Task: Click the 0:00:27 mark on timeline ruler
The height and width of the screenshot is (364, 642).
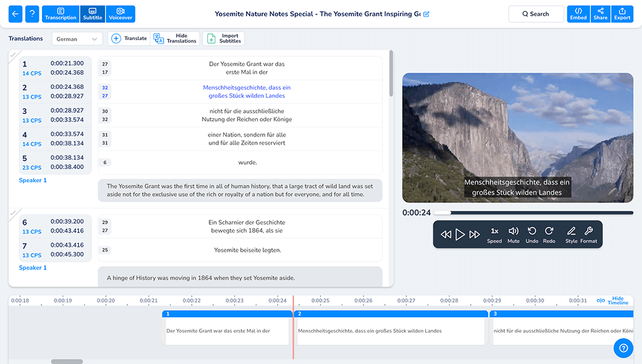Action: click(x=406, y=301)
